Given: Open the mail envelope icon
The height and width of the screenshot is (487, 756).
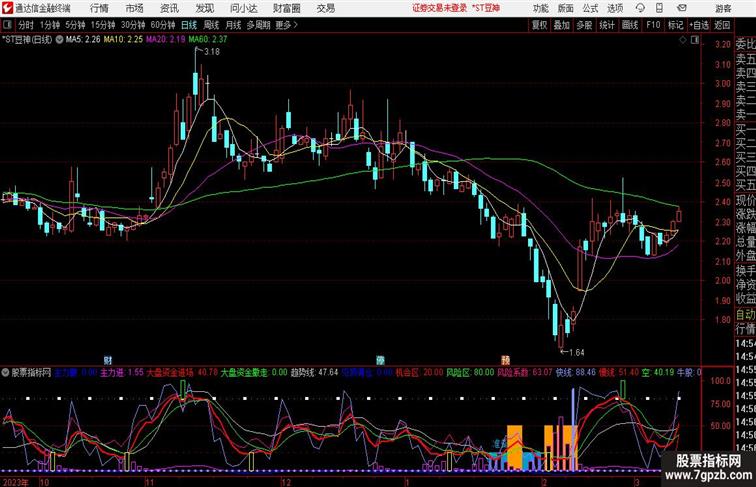Looking at the screenshot, I should [x=682, y=8].
